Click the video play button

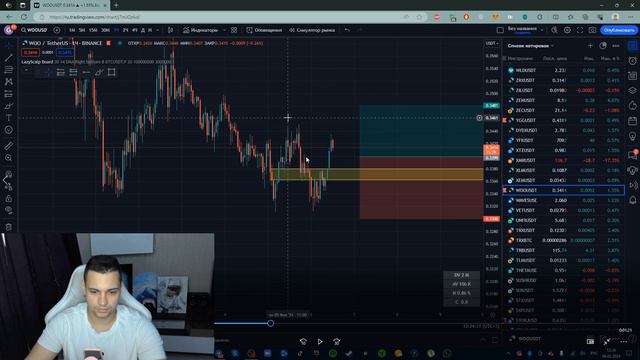point(320,341)
